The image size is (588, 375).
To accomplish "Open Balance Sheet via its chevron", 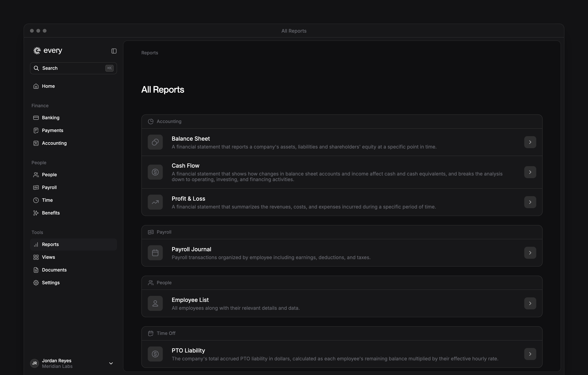I will point(530,142).
